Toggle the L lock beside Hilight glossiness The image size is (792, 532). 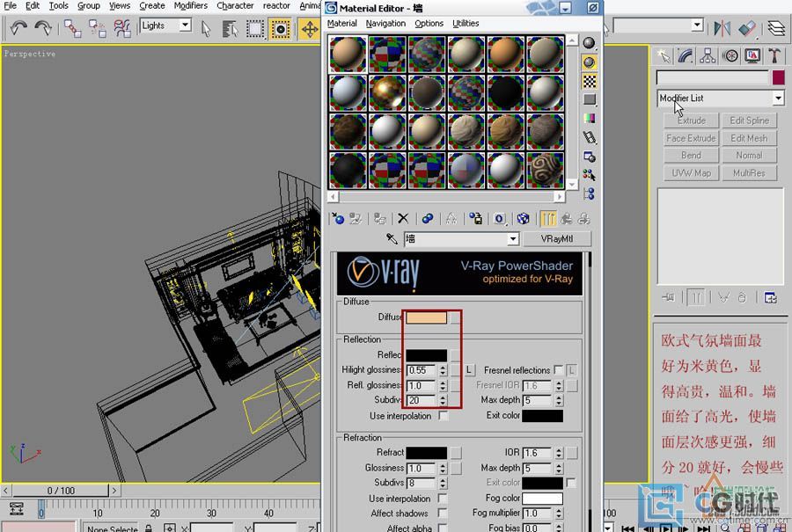tap(469, 370)
